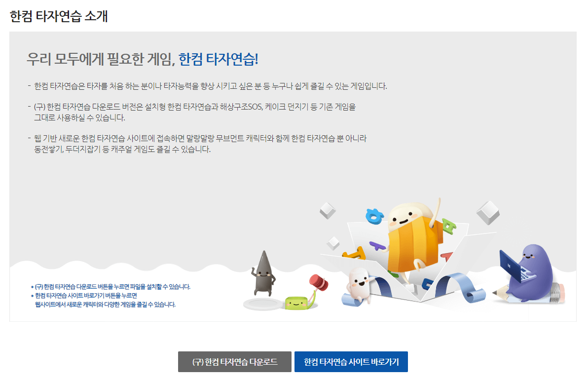This screenshot has height=381, width=588.
Task: Select the white dice cube on the left
Action: (x=327, y=210)
